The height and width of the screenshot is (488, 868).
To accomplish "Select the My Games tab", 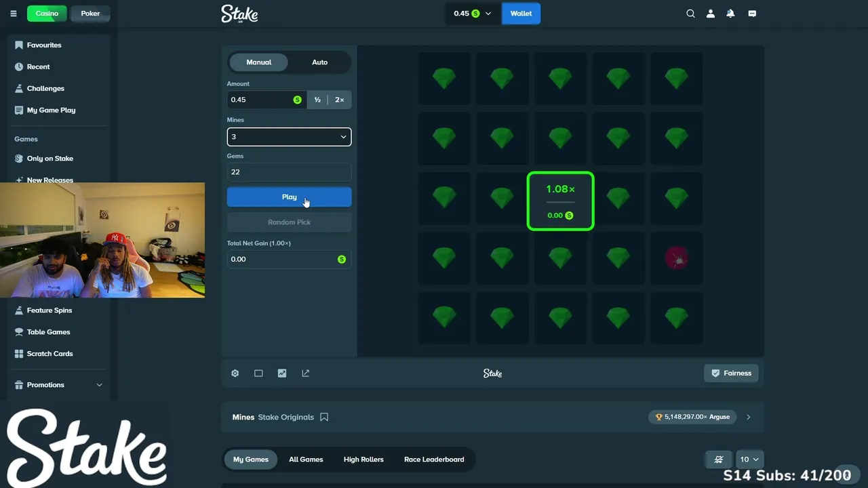I will pyautogui.click(x=251, y=460).
